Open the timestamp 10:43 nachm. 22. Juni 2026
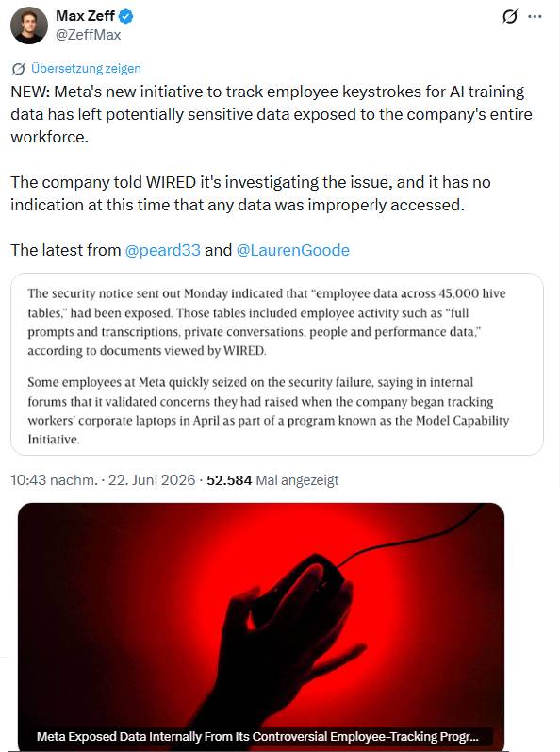 [103, 480]
